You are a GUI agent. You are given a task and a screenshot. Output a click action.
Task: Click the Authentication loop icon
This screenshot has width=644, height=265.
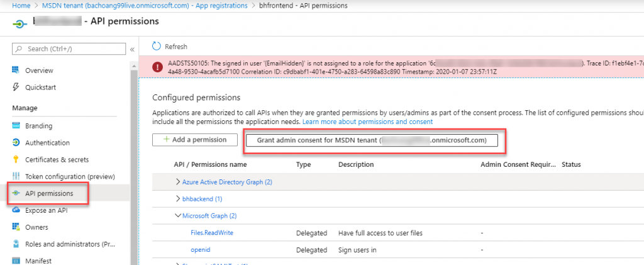16,142
